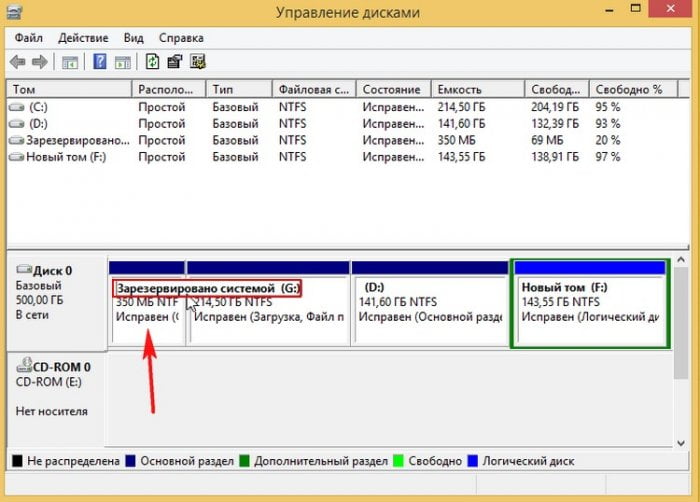
Task: Open the Properties icon in the toolbar
Action: point(173,62)
